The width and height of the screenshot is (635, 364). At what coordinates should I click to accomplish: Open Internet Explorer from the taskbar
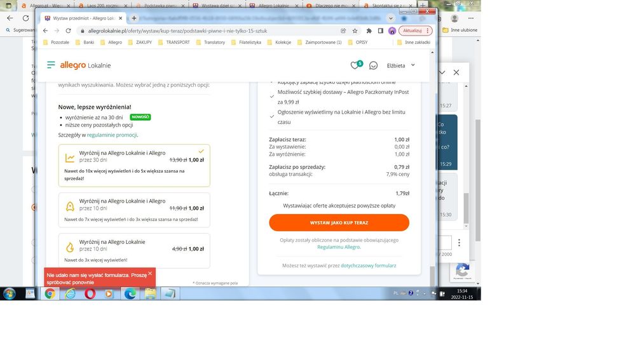pyautogui.click(x=70, y=293)
